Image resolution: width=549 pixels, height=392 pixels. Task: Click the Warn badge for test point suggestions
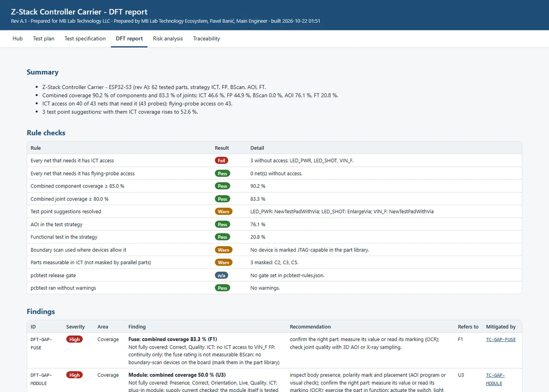pos(223,211)
